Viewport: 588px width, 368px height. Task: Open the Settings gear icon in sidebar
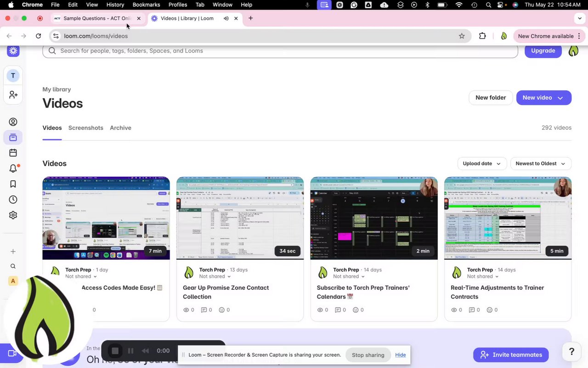pyautogui.click(x=13, y=215)
